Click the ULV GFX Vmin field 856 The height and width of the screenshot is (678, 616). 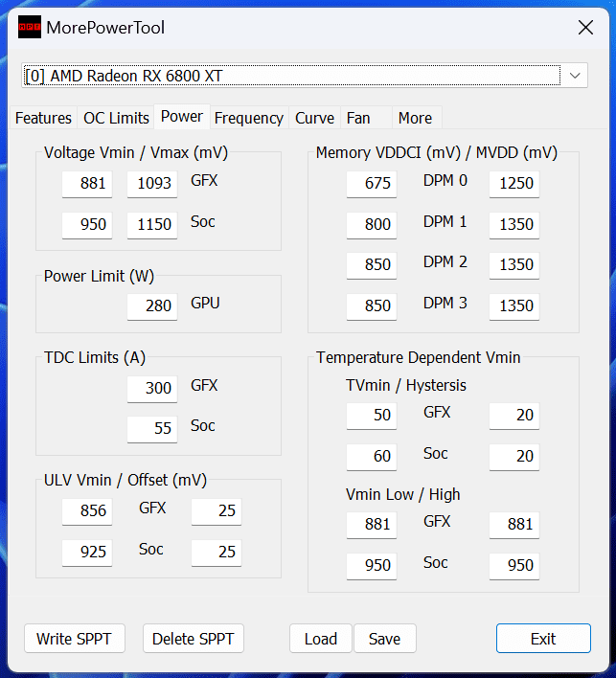[x=87, y=511]
